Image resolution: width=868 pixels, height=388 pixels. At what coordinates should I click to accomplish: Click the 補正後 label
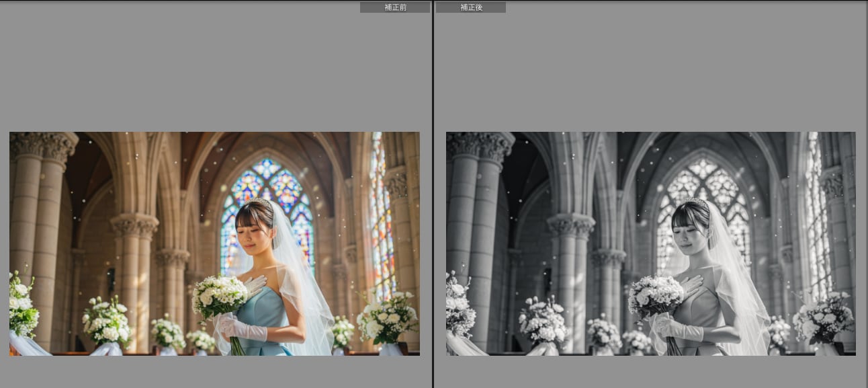[x=471, y=7]
